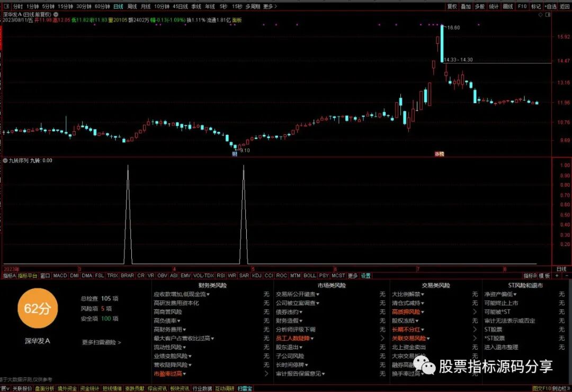Open the indicator 设置 settings
Viewport: 572px width, 392px height.
click(366, 276)
